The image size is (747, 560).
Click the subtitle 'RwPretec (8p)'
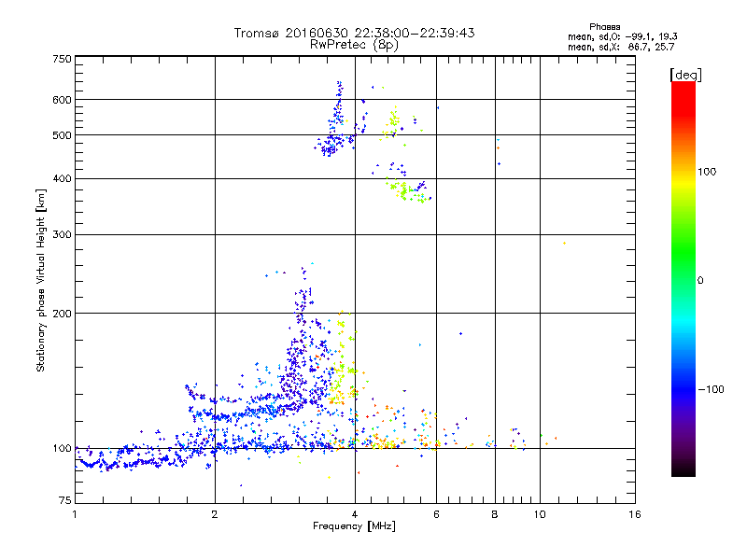point(354,45)
